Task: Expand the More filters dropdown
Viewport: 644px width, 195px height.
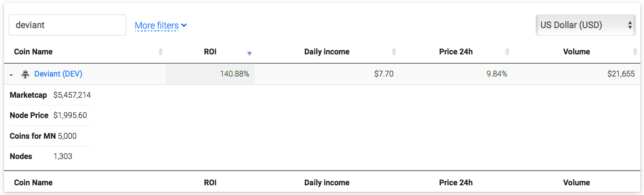Action: pyautogui.click(x=161, y=25)
